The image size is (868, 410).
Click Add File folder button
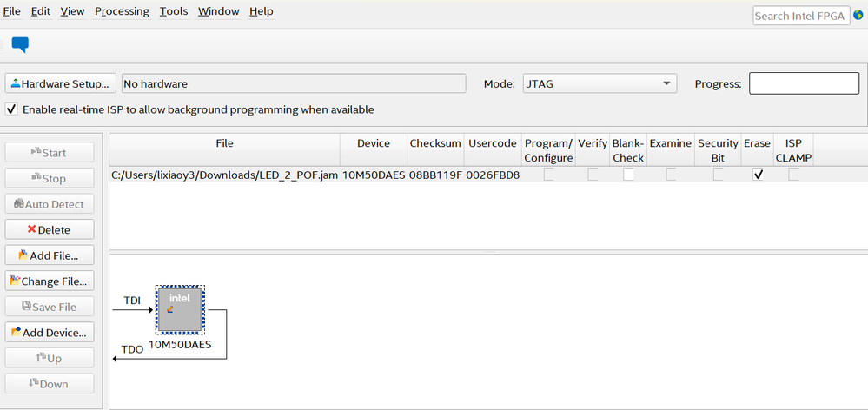coord(50,255)
